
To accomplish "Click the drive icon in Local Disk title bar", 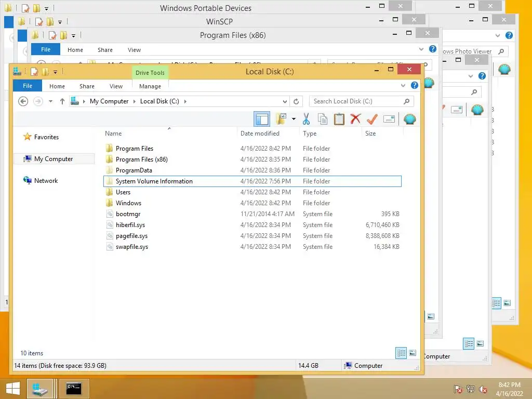I will (x=17, y=71).
